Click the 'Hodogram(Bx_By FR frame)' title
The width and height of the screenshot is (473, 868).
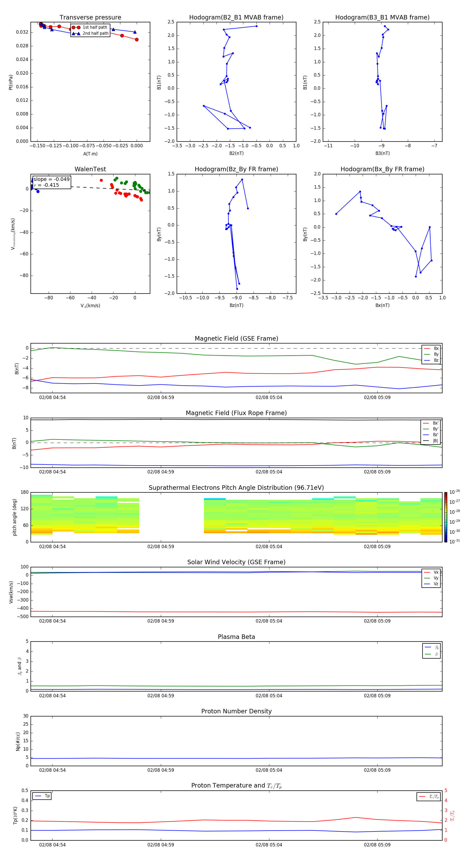pyautogui.click(x=382, y=169)
